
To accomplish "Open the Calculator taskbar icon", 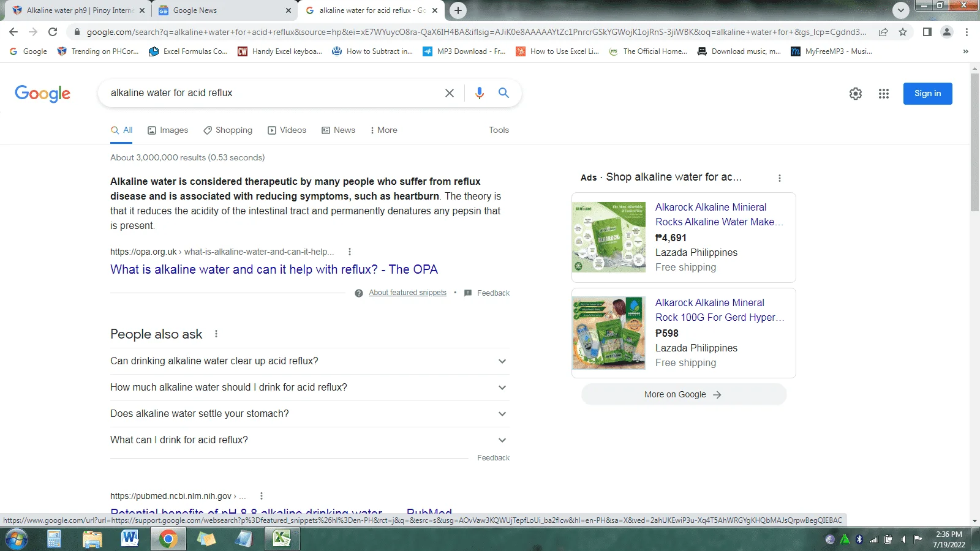I will coord(54,539).
